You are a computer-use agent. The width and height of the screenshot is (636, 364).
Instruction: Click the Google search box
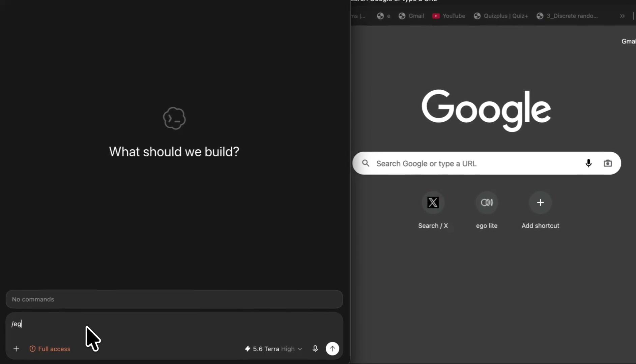pyautogui.click(x=486, y=163)
